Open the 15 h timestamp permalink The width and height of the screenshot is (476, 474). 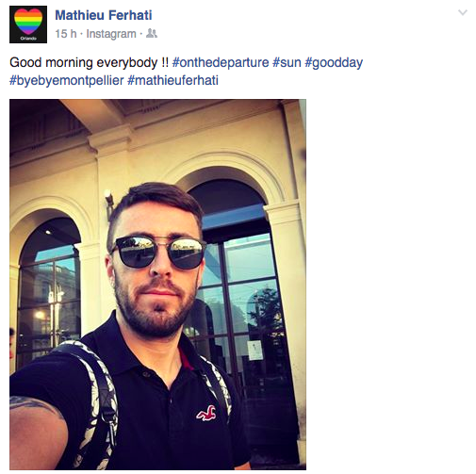(x=66, y=34)
